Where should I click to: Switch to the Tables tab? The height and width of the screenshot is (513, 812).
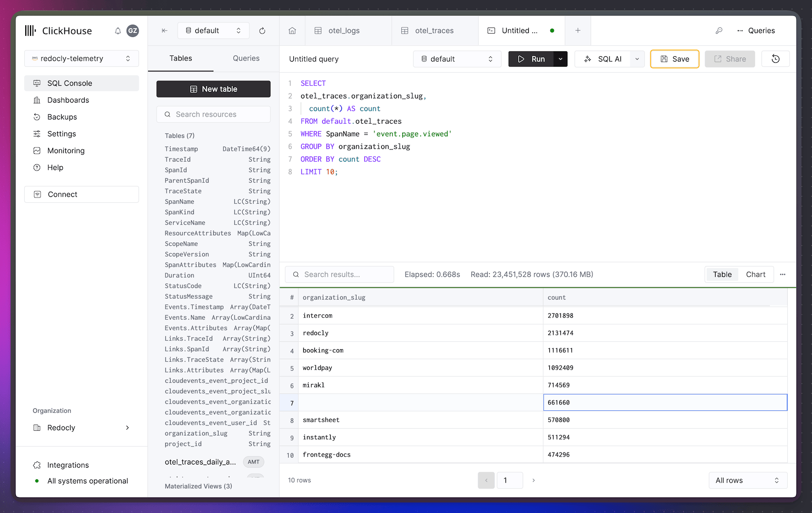[181, 58]
